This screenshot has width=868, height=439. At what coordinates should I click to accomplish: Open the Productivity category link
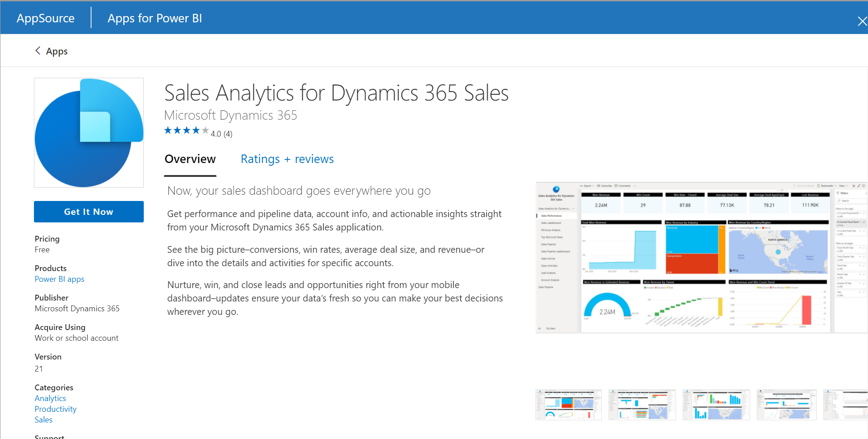(x=55, y=409)
